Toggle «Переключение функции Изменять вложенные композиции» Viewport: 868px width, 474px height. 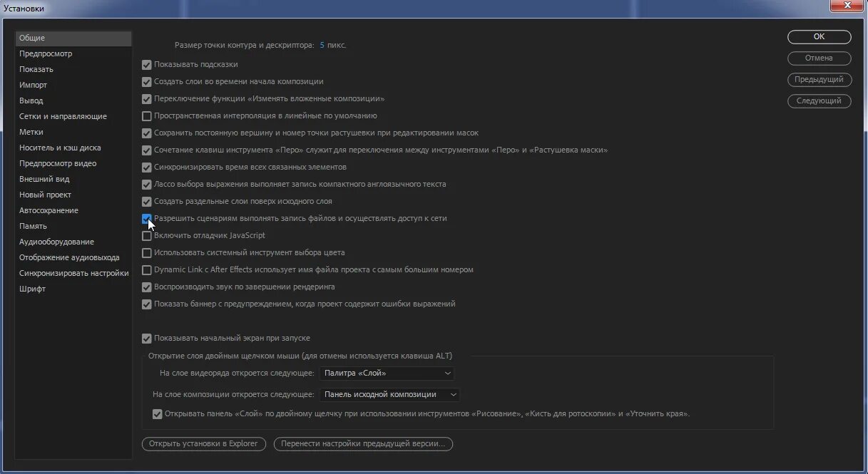[147, 98]
